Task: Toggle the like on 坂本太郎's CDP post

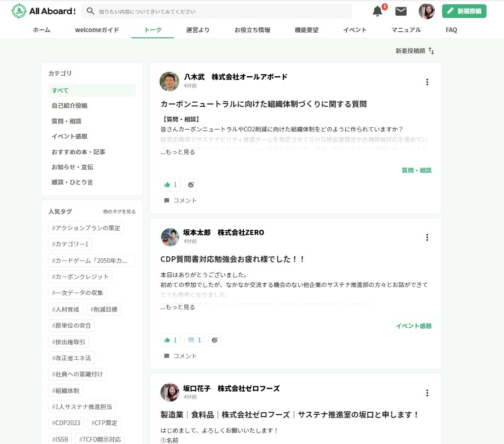Action: click(170, 340)
